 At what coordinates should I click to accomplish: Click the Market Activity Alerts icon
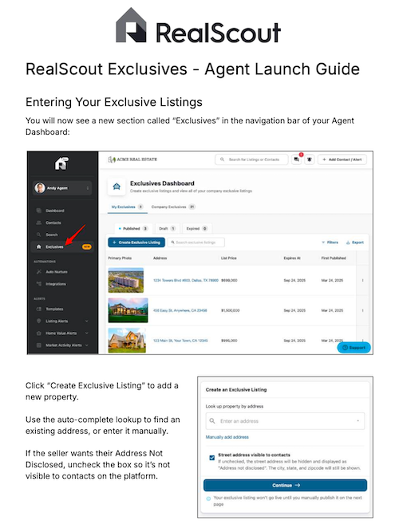[39, 345]
